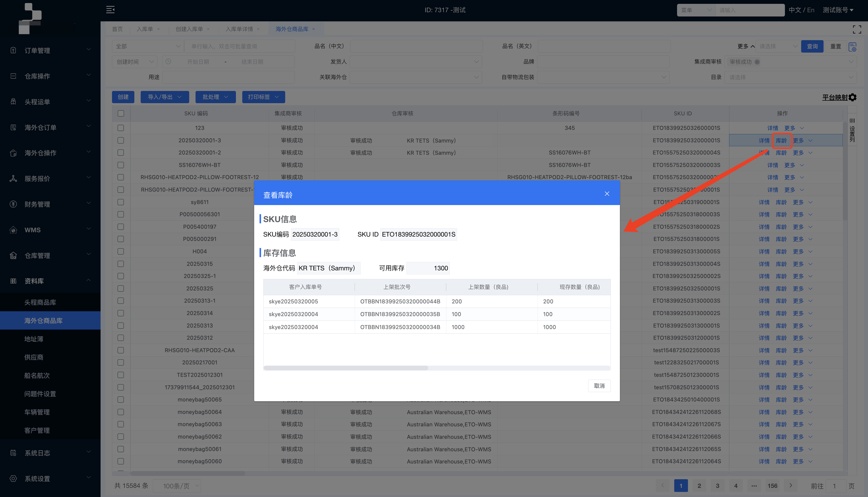The image size is (868, 497).
Task: Click the 平台映射 gear icon
Action: point(852,97)
